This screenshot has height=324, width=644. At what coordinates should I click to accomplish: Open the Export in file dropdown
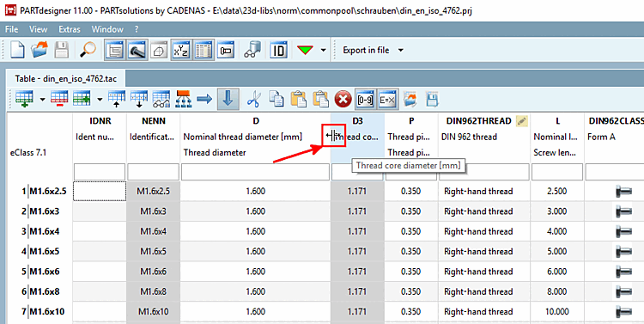(373, 50)
